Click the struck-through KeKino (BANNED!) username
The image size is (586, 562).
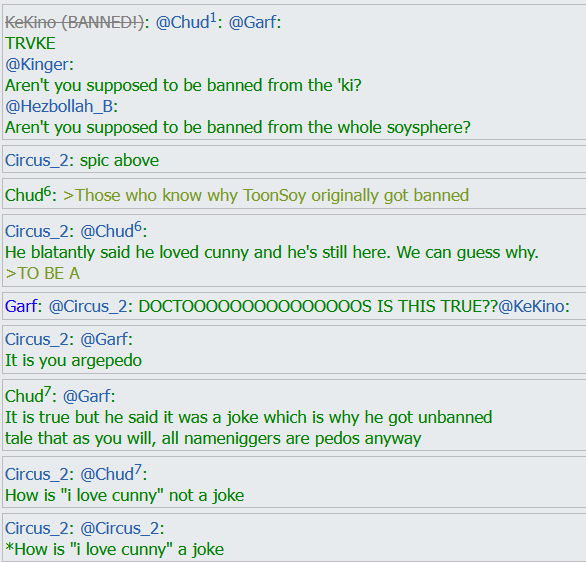tap(74, 22)
